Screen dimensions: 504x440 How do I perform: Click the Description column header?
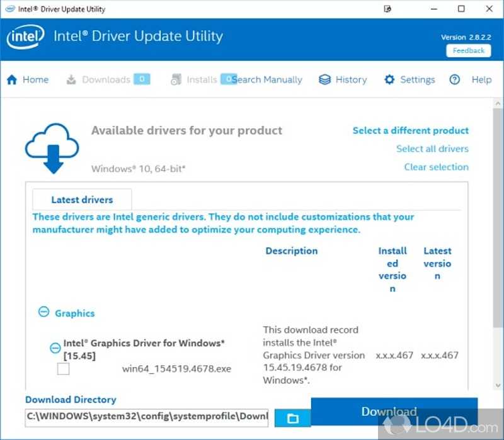pos(291,251)
